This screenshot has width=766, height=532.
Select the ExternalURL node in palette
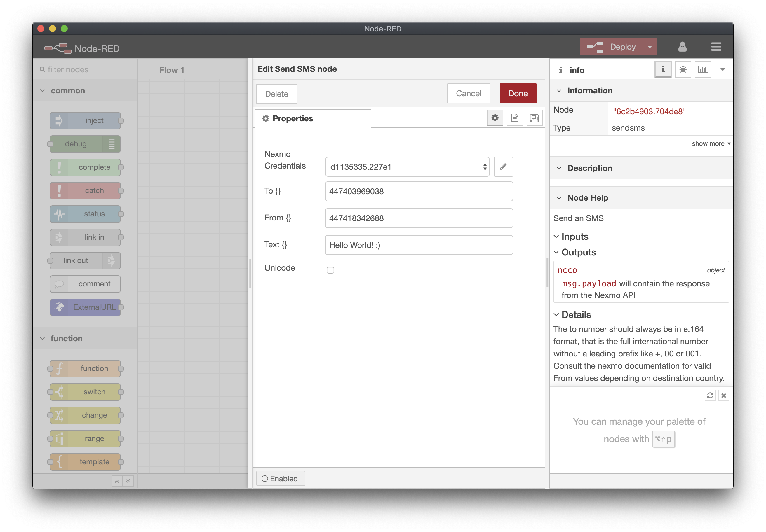pos(86,307)
